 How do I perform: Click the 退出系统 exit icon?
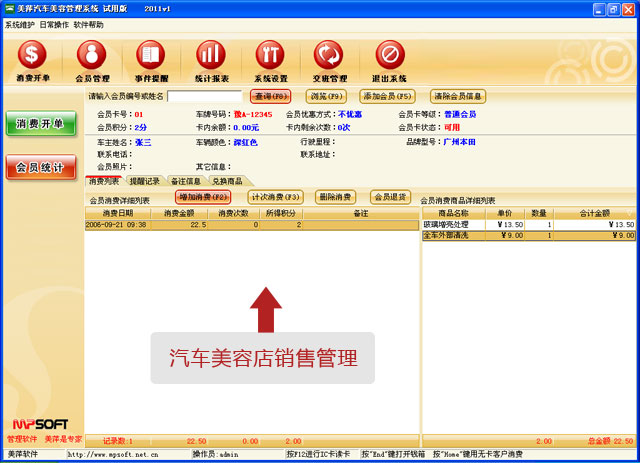point(390,55)
